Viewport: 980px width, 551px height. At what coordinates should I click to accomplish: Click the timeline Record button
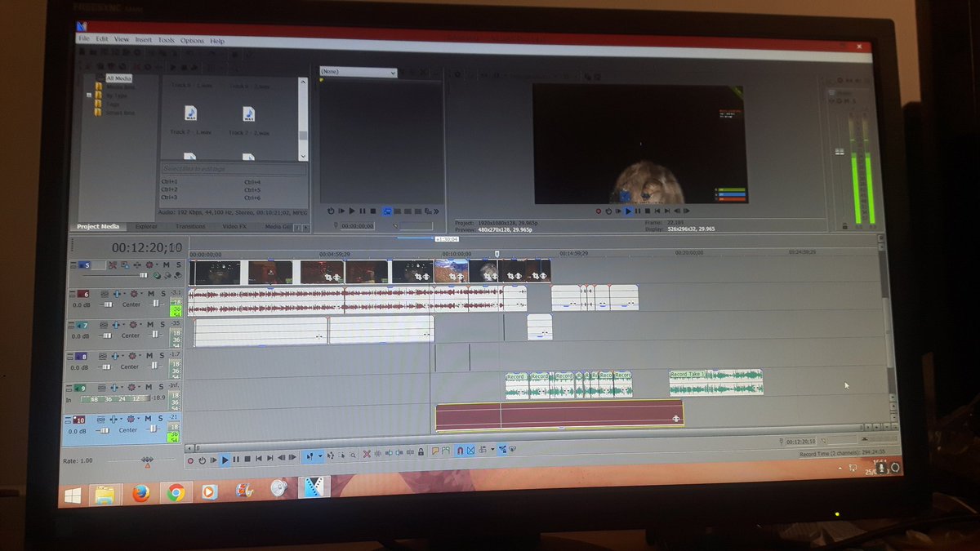190,461
